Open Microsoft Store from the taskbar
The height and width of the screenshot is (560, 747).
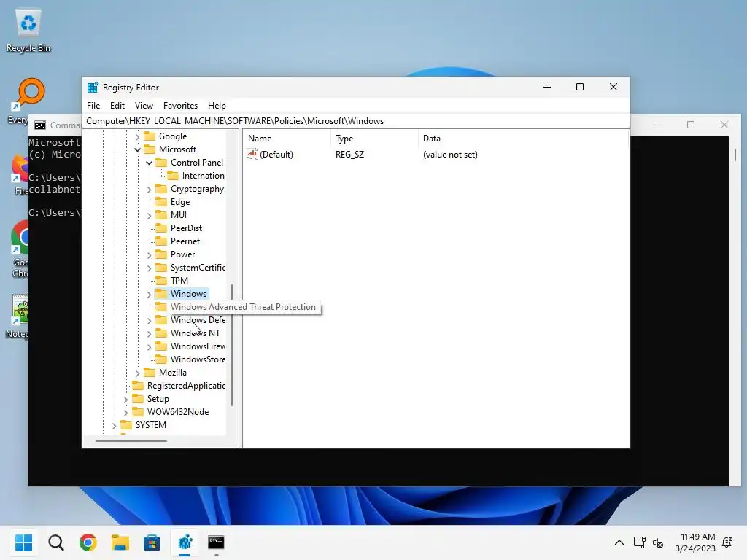(152, 542)
